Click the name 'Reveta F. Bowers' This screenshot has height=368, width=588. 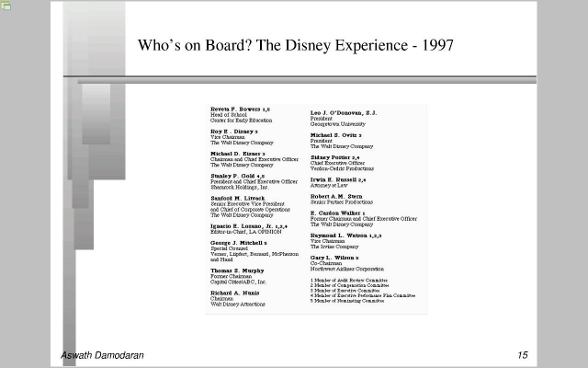coord(235,109)
